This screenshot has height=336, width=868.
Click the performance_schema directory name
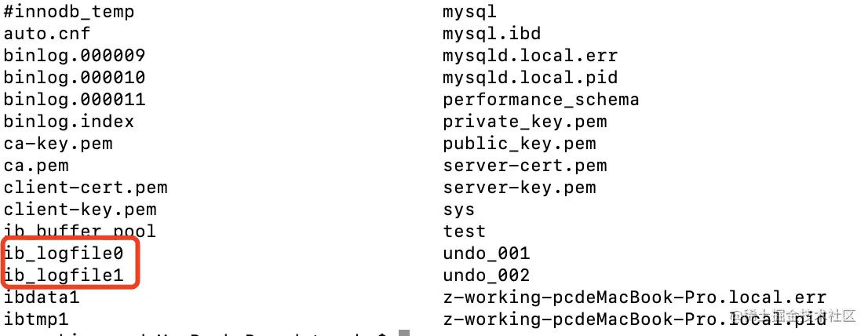coord(541,100)
